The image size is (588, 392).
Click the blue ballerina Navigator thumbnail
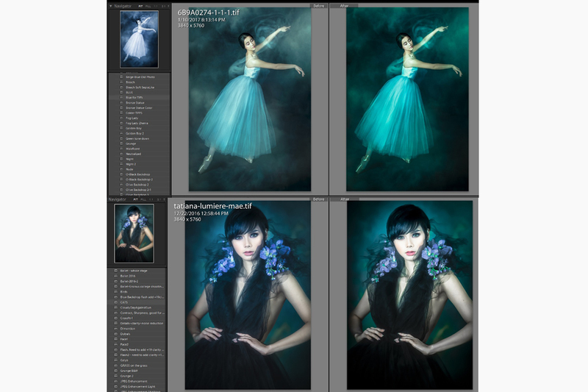point(139,39)
